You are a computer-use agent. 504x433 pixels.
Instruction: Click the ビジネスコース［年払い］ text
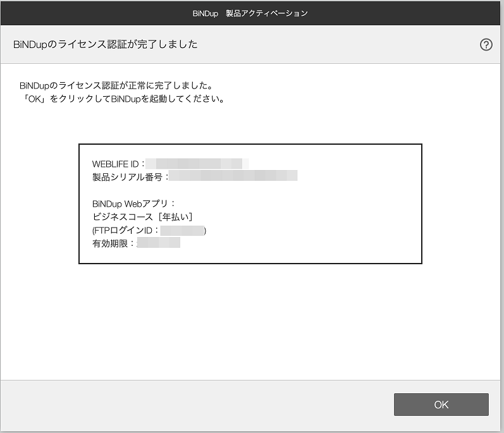[x=143, y=217]
